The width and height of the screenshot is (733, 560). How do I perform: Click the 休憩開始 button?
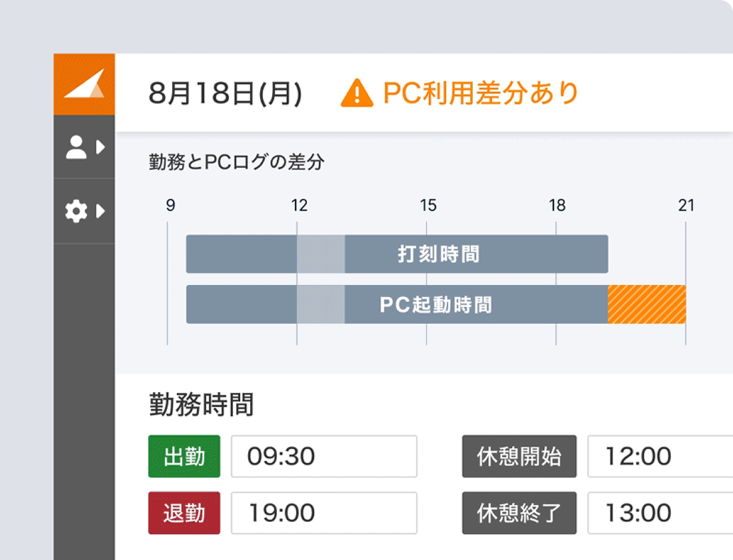click(x=519, y=456)
